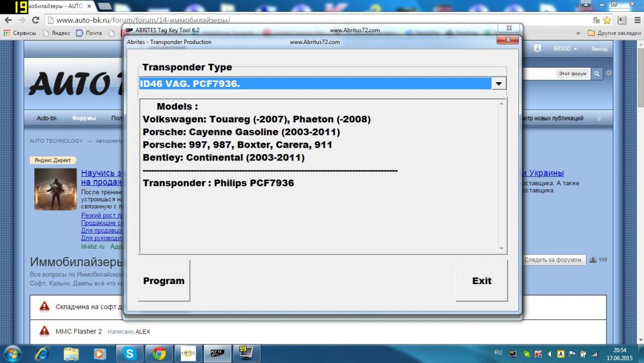Open the 'MMC Flasher 2' forum topic
The image size is (644, 363).
point(78,331)
